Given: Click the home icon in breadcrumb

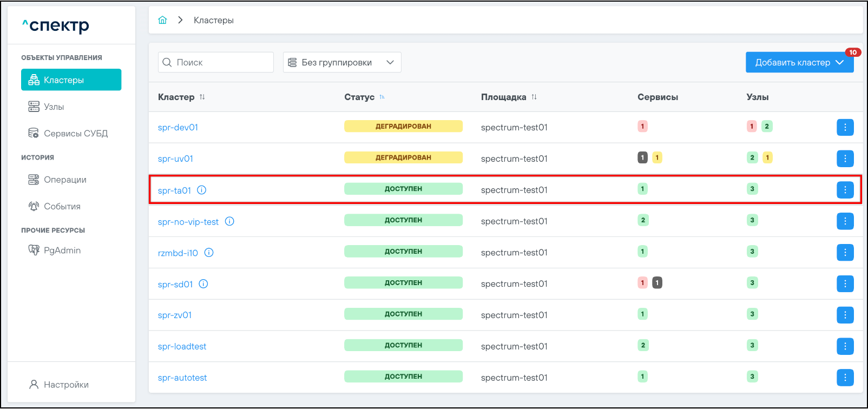Looking at the screenshot, I should [162, 20].
